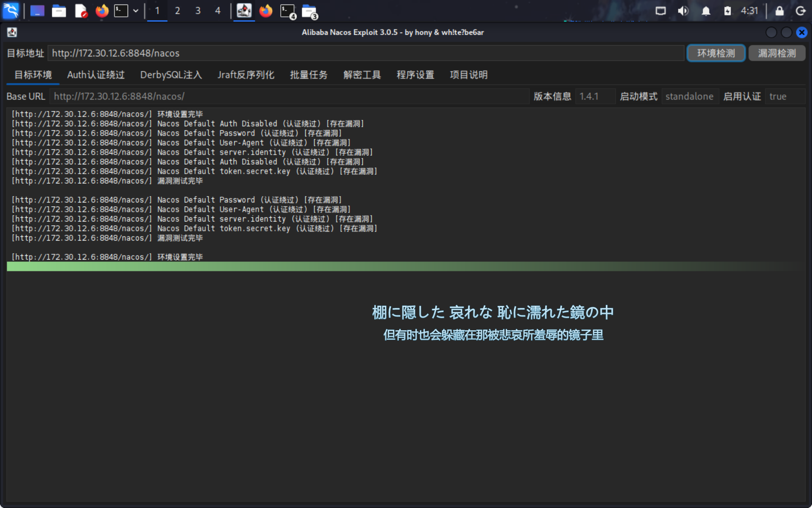Screen dimensions: 812x508
Task: Open the Kali applications menu icon
Action: pos(10,10)
